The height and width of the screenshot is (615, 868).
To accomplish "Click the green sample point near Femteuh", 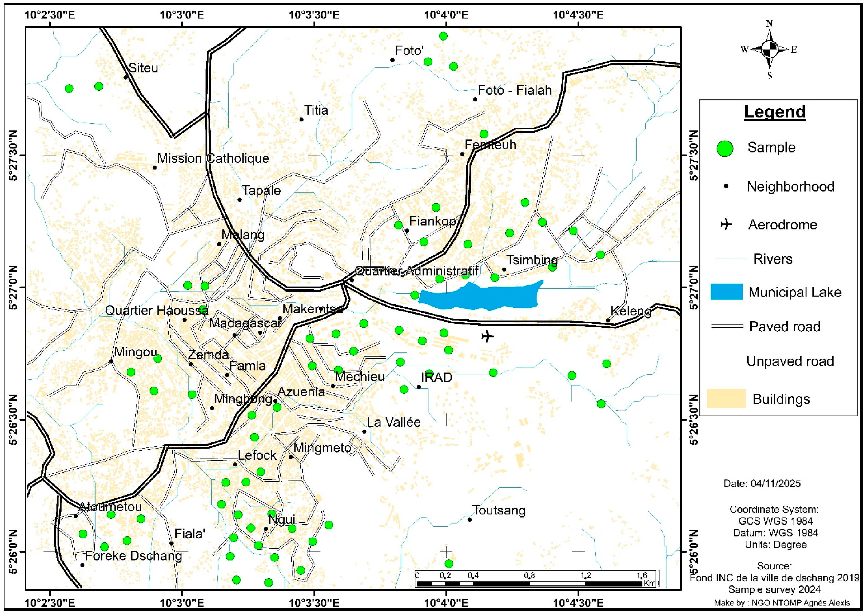I will (x=484, y=134).
